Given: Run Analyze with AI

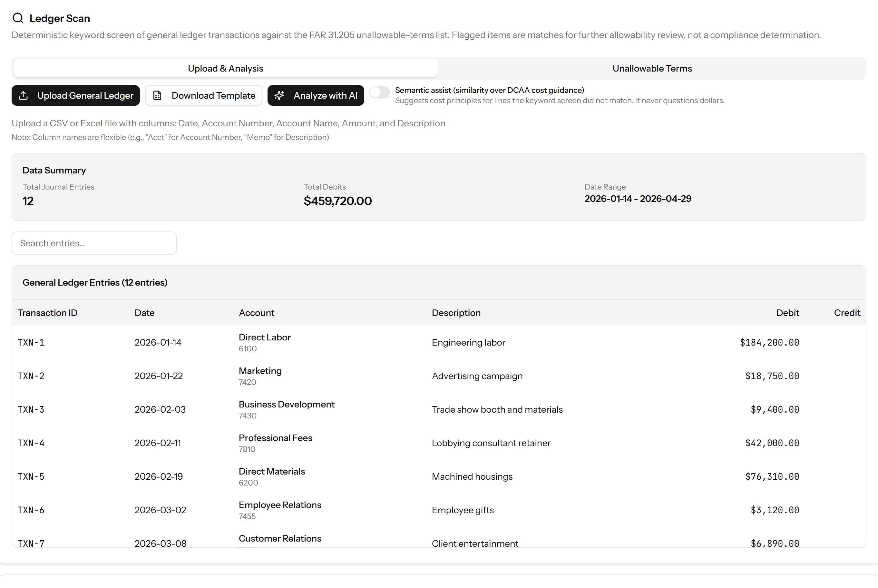Looking at the screenshot, I should [316, 96].
